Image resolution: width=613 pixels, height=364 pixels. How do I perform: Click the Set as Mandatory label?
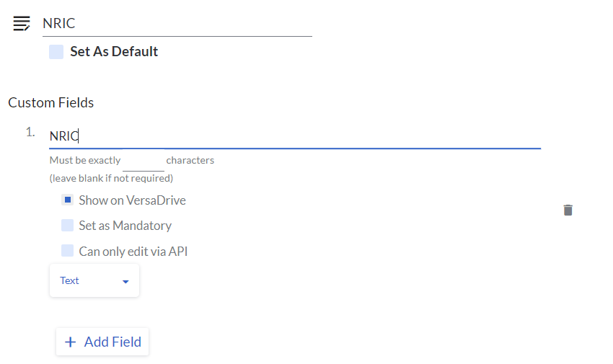point(125,226)
